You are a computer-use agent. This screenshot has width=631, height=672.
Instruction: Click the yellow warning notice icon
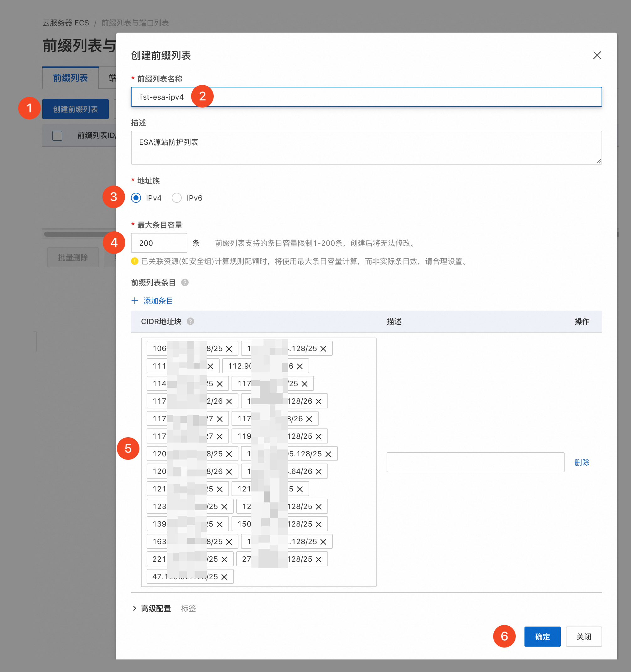click(x=134, y=261)
